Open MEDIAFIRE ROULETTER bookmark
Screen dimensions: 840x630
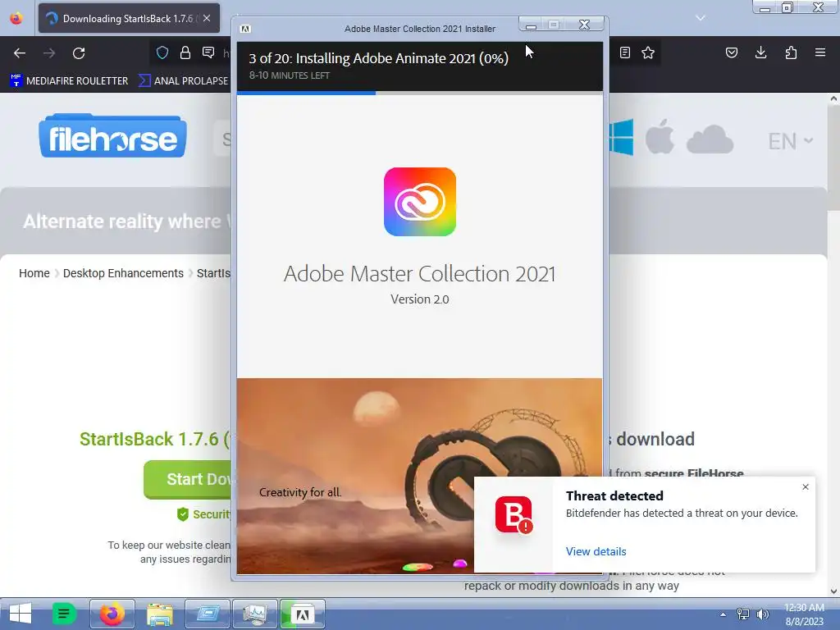tap(69, 81)
